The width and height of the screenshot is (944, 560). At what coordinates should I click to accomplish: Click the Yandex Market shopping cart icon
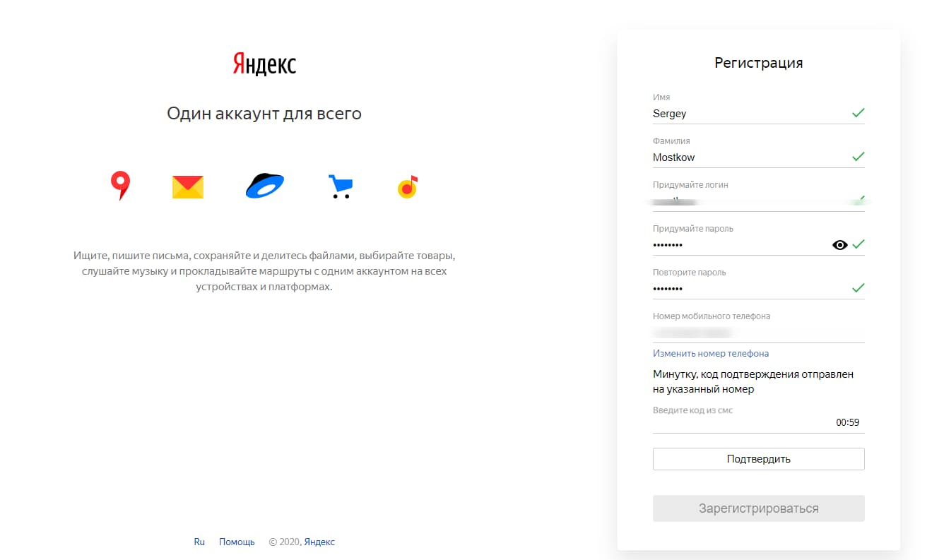(340, 186)
